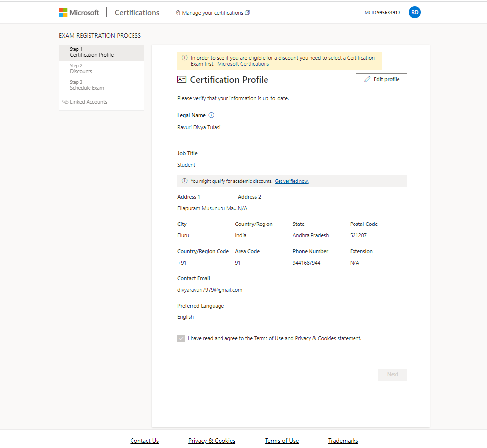The image size is (487, 448).
Task: Click the Phone Number value 9441687944
Action: (306, 263)
